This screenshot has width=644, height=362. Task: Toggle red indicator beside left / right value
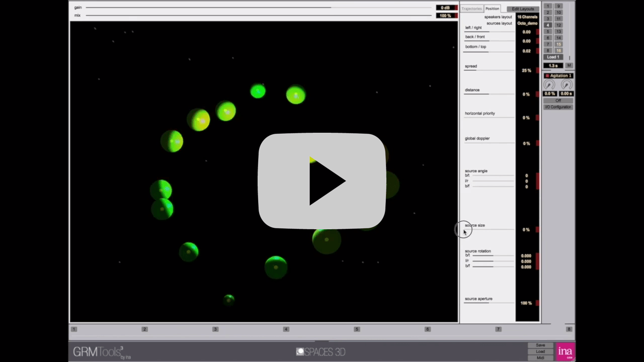tap(537, 32)
